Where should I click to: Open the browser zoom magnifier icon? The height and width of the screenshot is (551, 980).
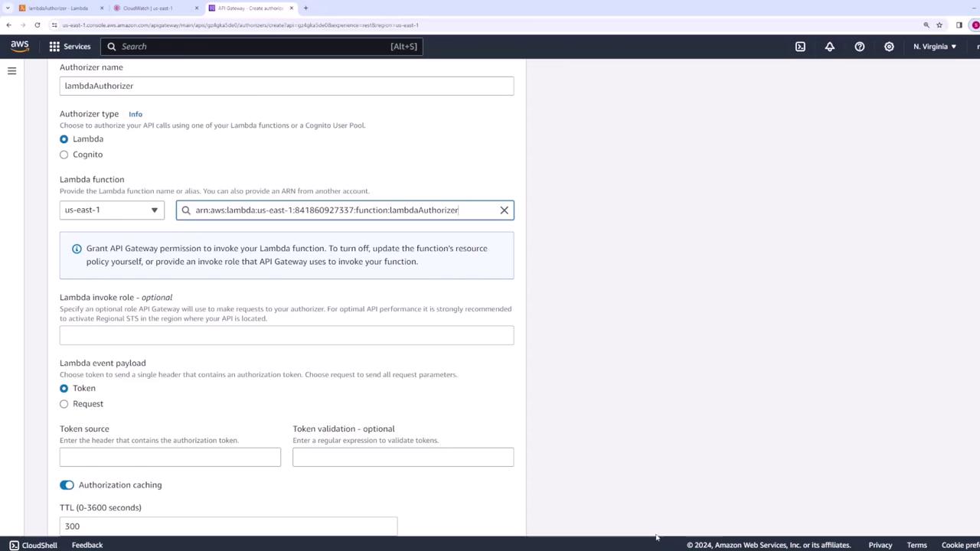pyautogui.click(x=926, y=25)
